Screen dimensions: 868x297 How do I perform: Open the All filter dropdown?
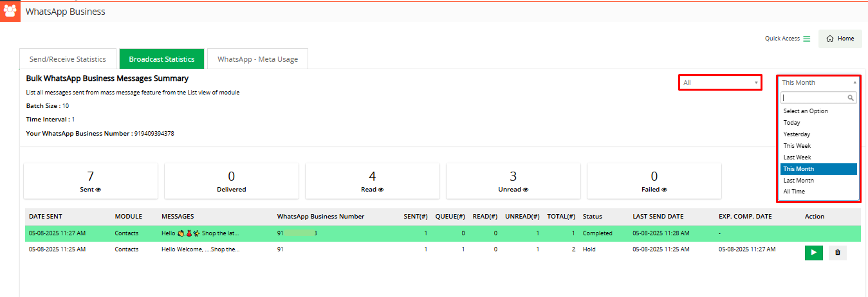[721, 82]
